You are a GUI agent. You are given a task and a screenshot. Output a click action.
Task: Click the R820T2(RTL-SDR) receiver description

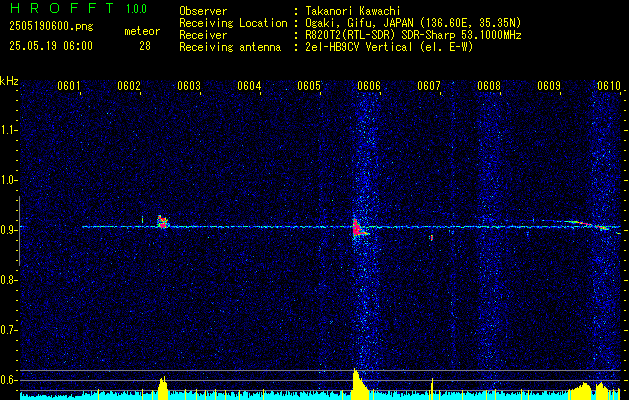(x=413, y=35)
